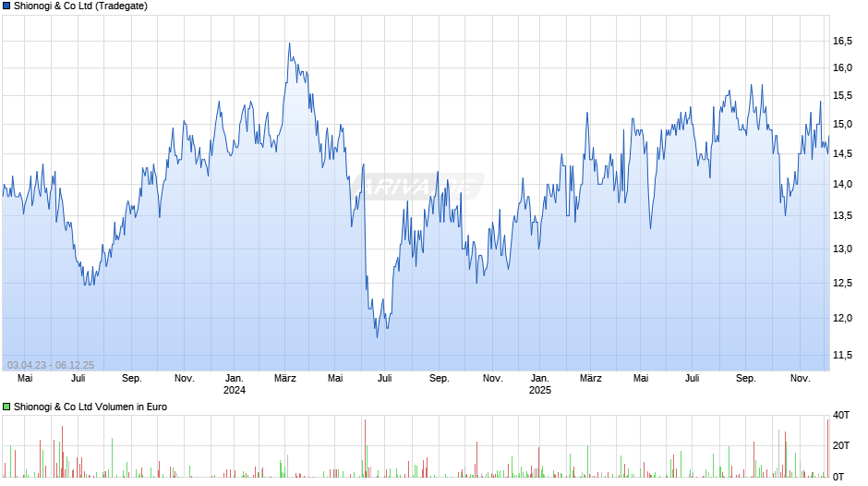The height and width of the screenshot is (486, 868).
Task: Select the 'Shionogi & Co Ltd (Tradegate)' title
Action: [81, 6]
